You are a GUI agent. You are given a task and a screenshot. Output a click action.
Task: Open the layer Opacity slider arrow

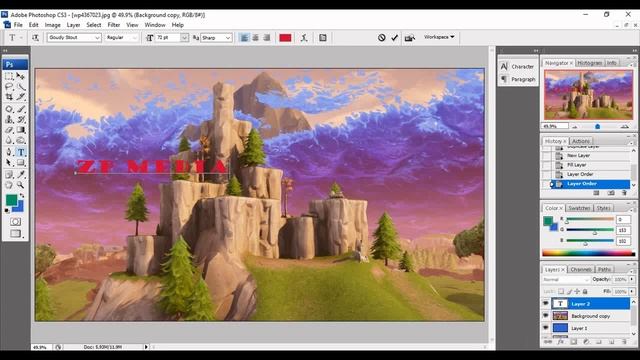(x=632, y=280)
